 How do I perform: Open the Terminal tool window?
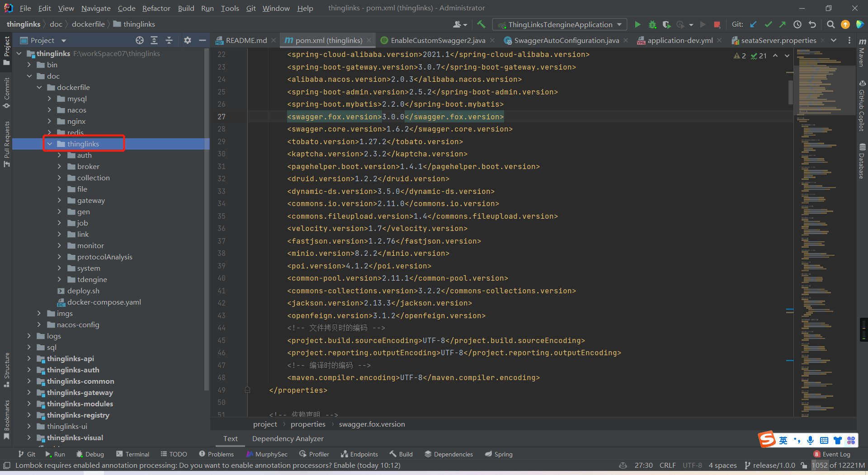pos(132,454)
